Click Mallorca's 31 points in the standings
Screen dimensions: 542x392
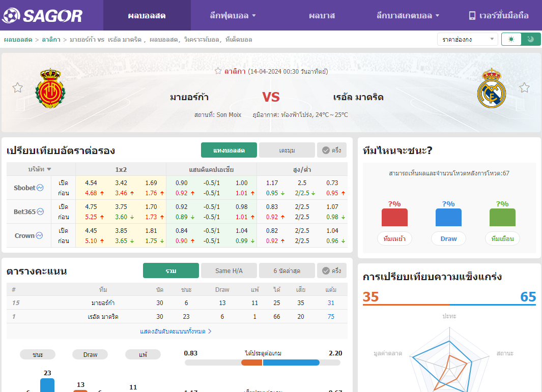coord(331,303)
